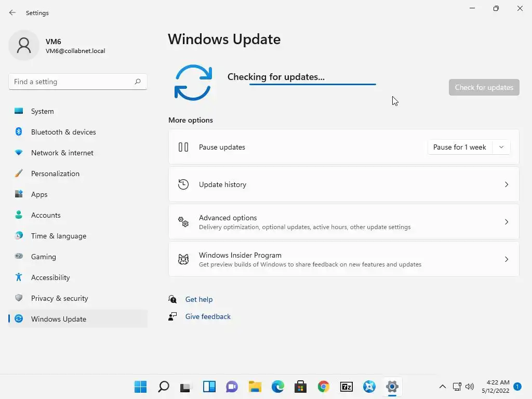Click the volume speaker tray icon
This screenshot has width=532, height=399.
470,387
